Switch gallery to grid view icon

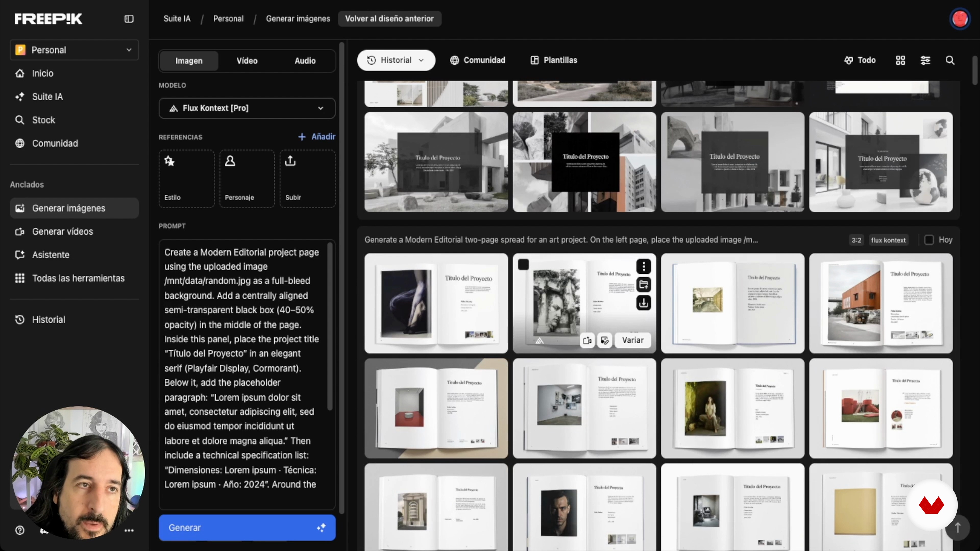[x=900, y=60]
